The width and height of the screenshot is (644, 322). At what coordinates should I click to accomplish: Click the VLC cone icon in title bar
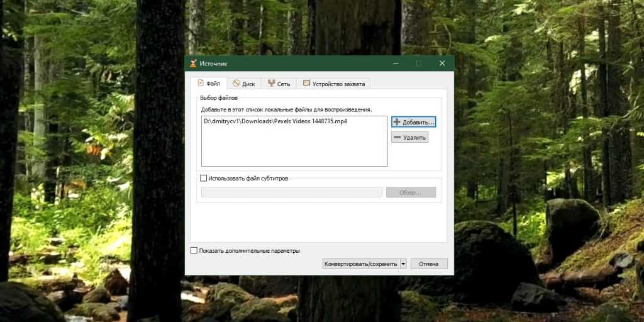click(192, 64)
